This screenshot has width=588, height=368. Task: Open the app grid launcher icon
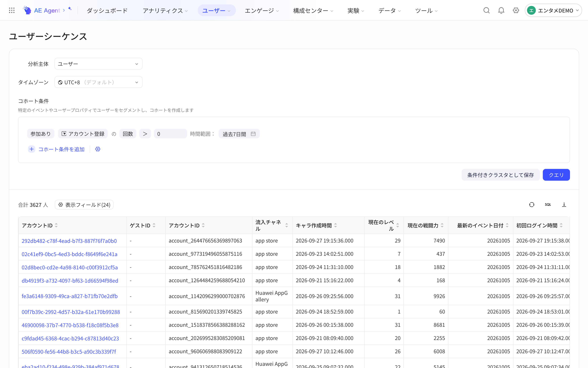pyautogui.click(x=12, y=10)
